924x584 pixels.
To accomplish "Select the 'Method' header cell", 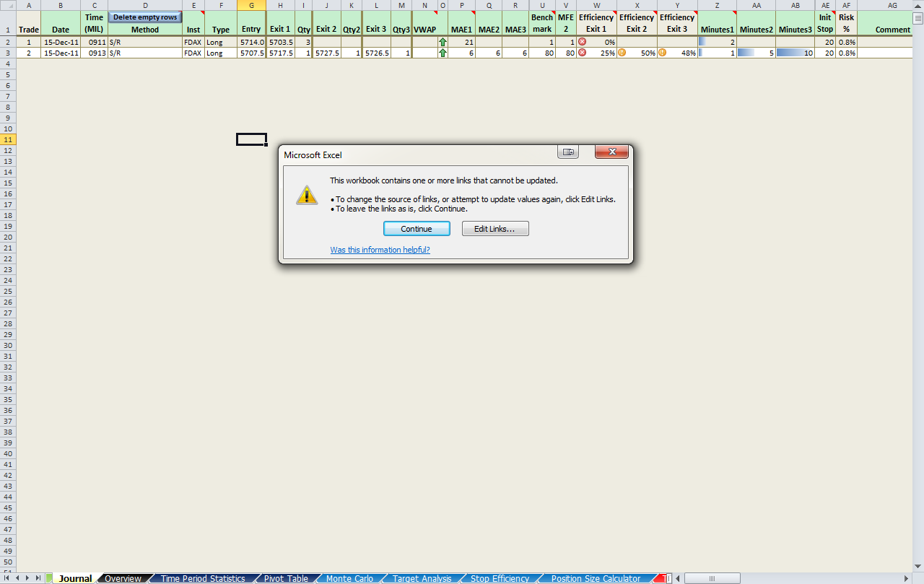I will click(x=145, y=30).
